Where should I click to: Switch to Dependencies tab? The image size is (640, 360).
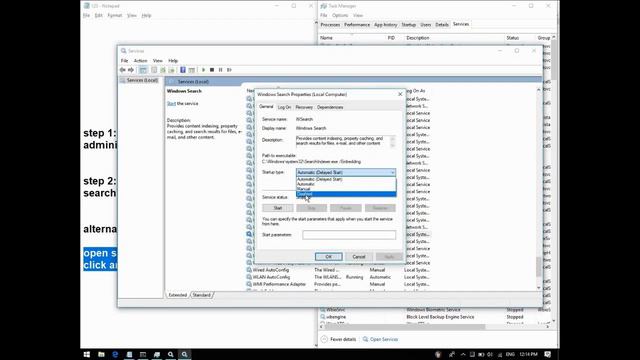tap(330, 107)
